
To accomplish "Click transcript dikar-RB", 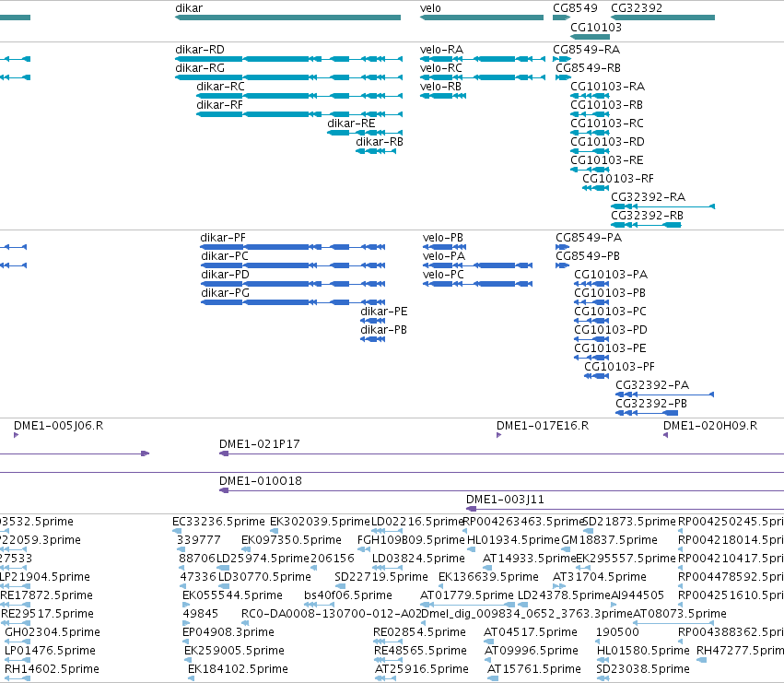I will point(380,142).
